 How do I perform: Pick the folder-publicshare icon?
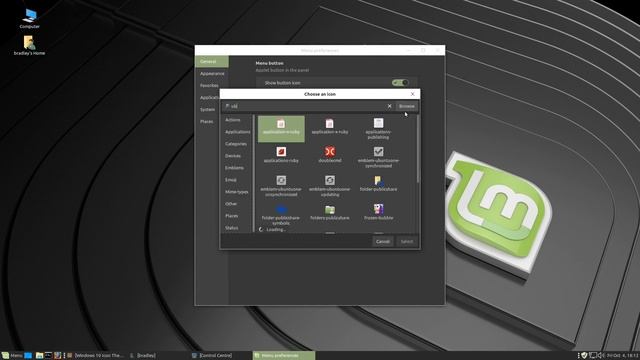pos(378,184)
